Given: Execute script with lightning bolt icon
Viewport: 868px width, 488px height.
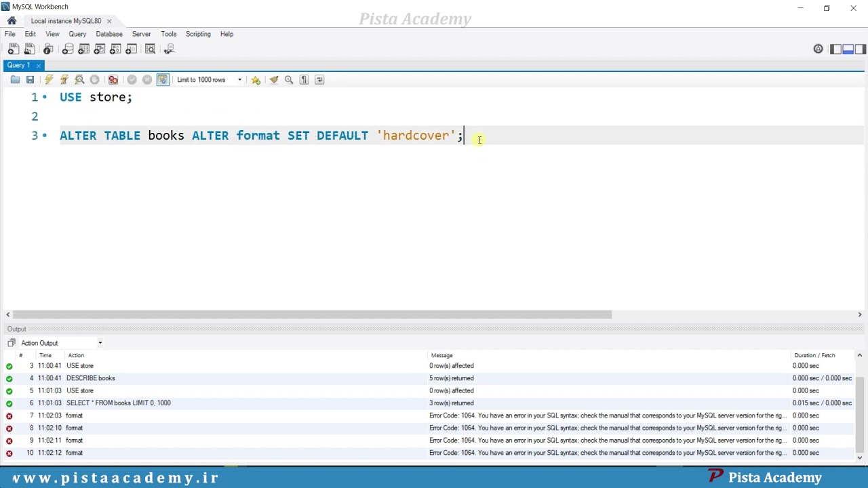Looking at the screenshot, I should [49, 80].
